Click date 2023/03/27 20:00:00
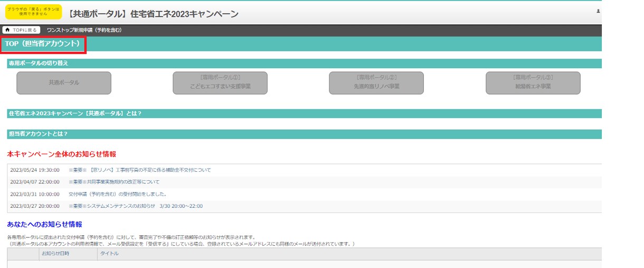This screenshot has height=268, width=644. [35, 206]
